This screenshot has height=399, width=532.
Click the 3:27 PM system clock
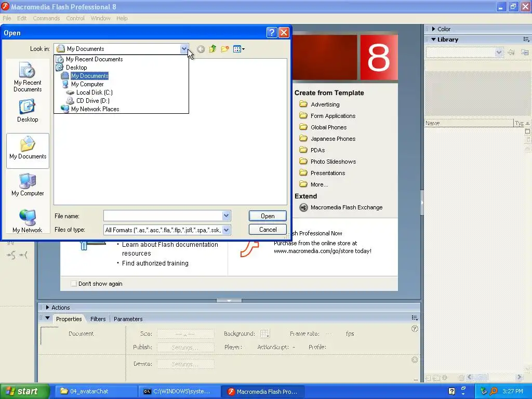click(x=513, y=391)
